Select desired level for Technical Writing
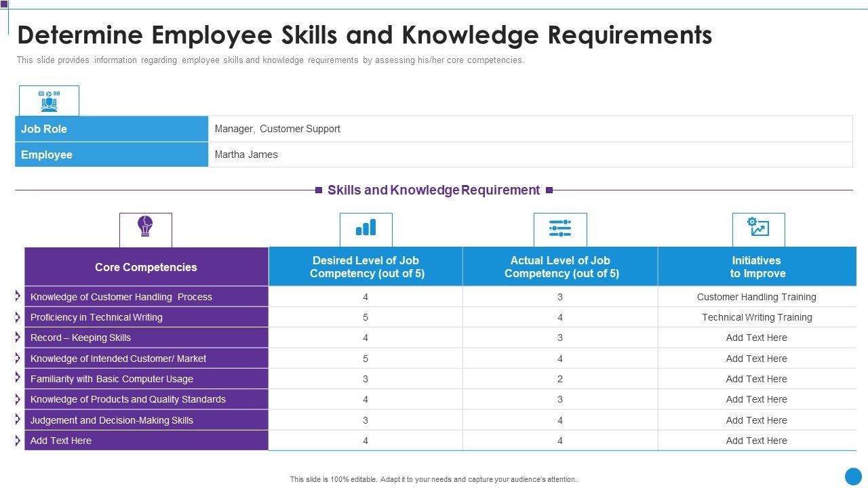868x488 pixels. 366,317
